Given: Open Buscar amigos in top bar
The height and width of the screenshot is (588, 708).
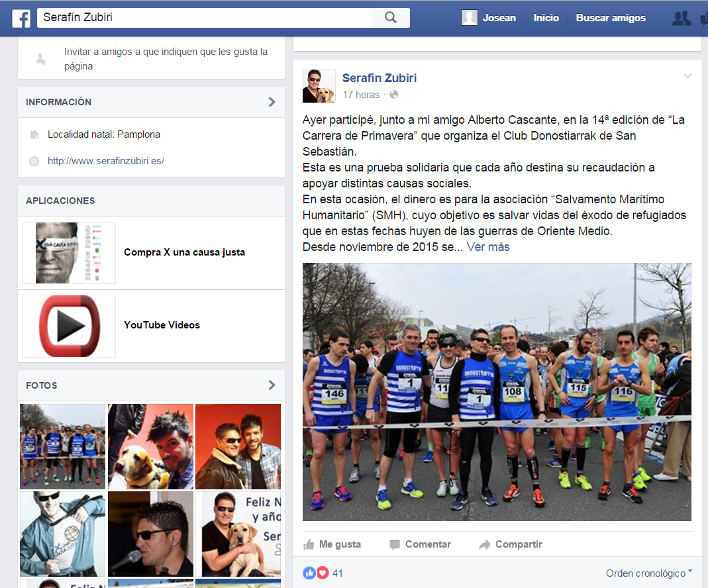Looking at the screenshot, I should click(611, 18).
